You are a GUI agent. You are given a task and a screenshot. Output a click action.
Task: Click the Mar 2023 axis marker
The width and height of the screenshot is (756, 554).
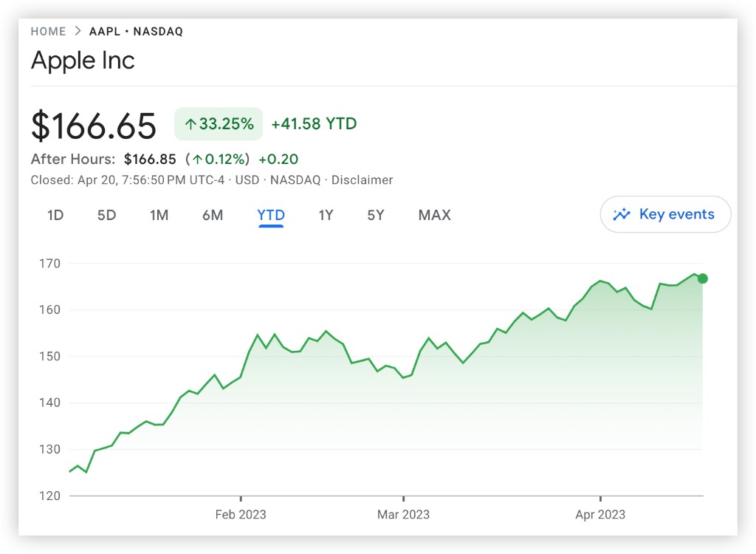pos(403,514)
